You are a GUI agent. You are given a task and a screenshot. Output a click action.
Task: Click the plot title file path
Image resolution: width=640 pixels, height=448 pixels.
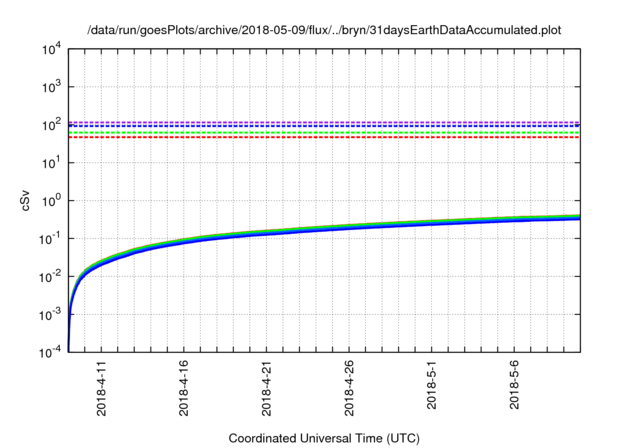click(325, 30)
